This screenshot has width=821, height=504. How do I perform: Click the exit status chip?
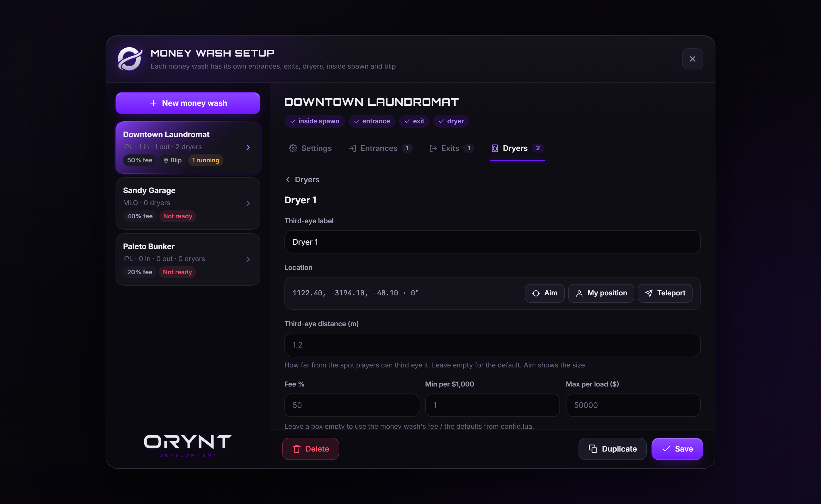coord(414,121)
